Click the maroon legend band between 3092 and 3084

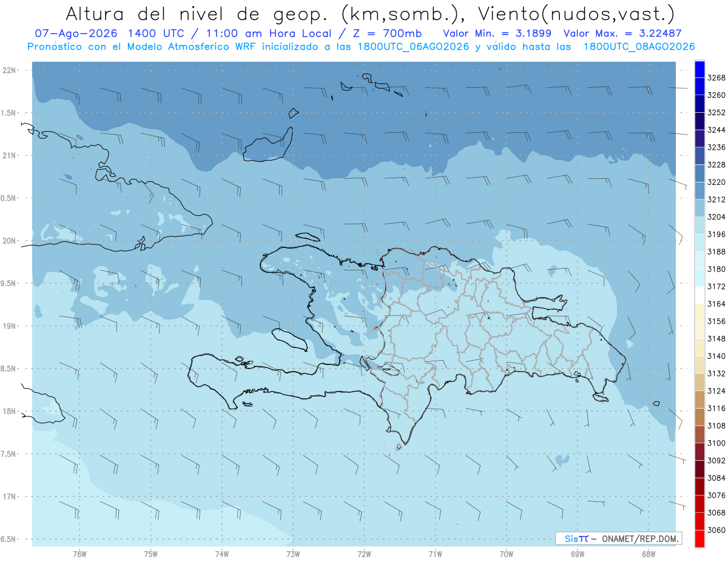click(699, 469)
